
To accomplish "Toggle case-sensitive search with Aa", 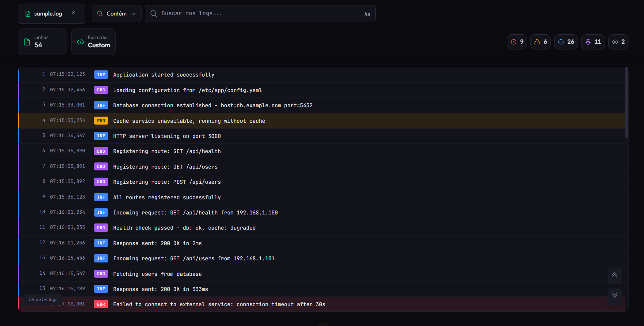I will (367, 14).
